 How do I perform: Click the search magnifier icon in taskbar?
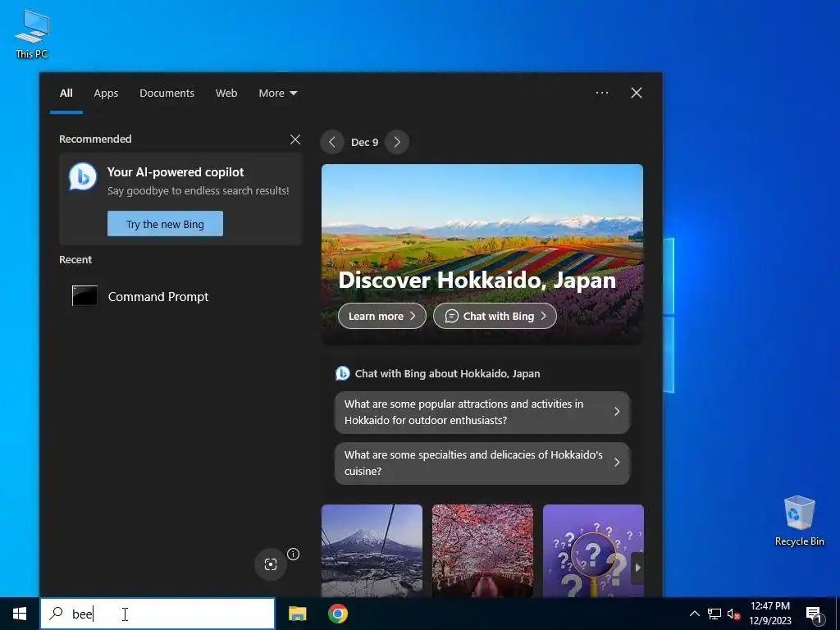(56, 614)
